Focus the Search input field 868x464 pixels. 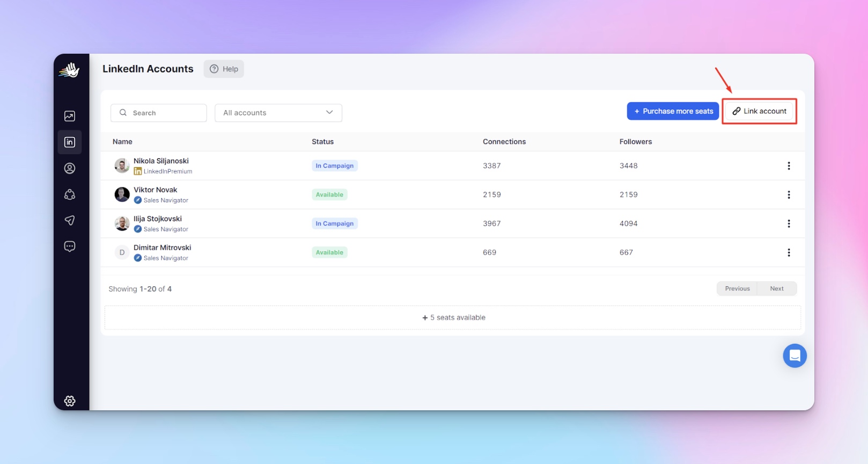(159, 113)
